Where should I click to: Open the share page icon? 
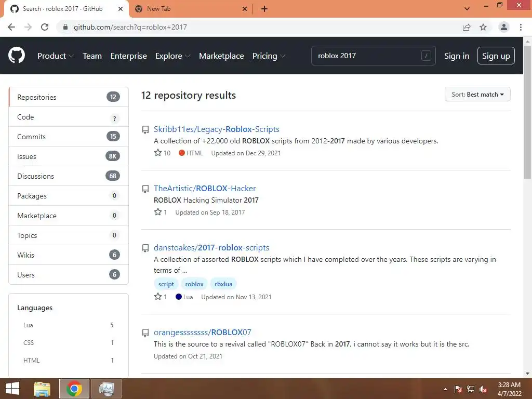point(467,27)
